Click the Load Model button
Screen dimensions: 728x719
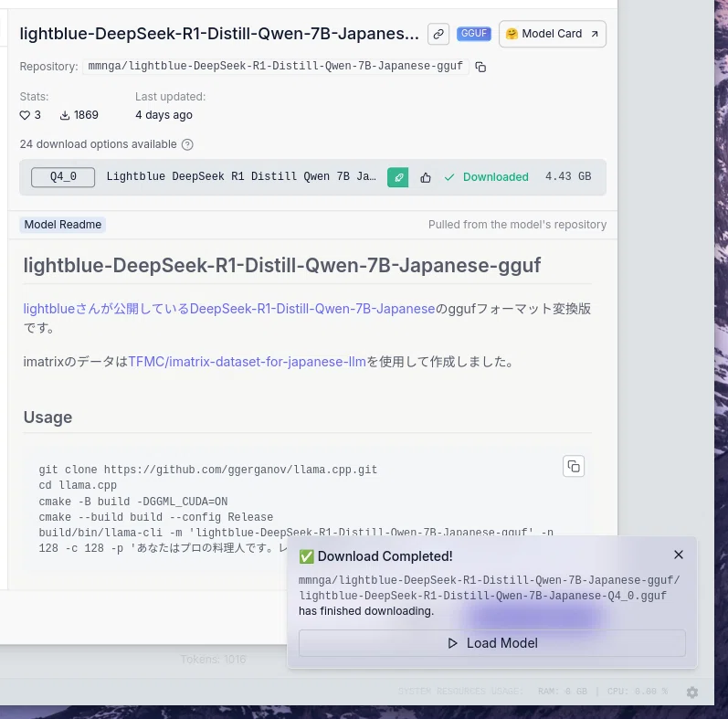pyautogui.click(x=492, y=643)
